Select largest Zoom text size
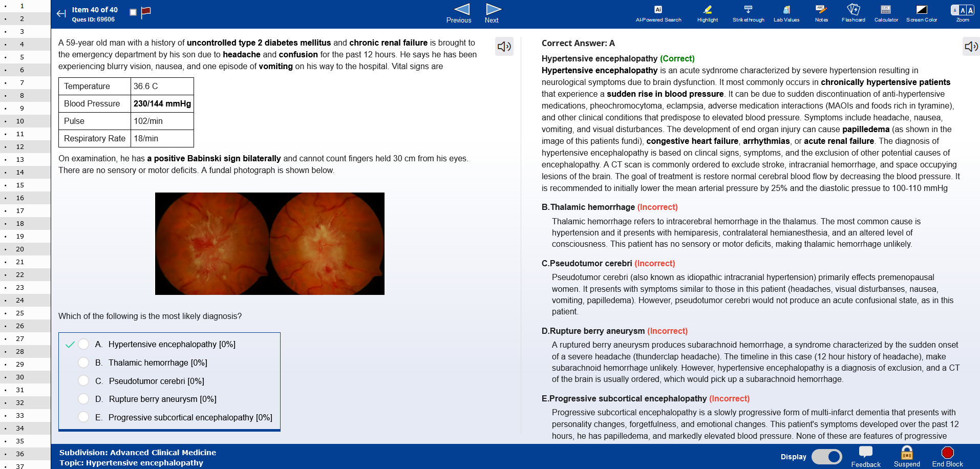 coord(971,10)
